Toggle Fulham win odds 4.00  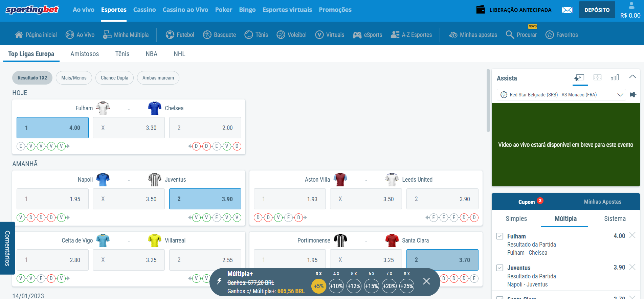tap(52, 128)
